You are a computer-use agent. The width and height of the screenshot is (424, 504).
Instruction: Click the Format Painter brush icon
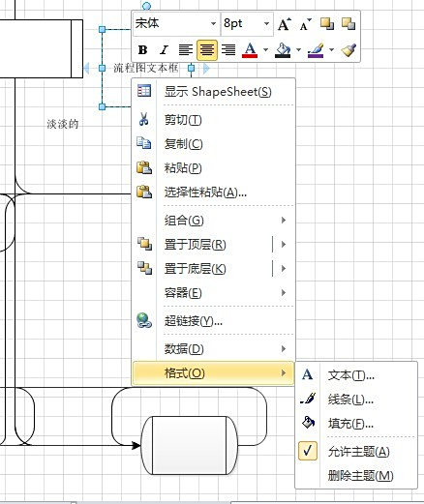[x=348, y=50]
